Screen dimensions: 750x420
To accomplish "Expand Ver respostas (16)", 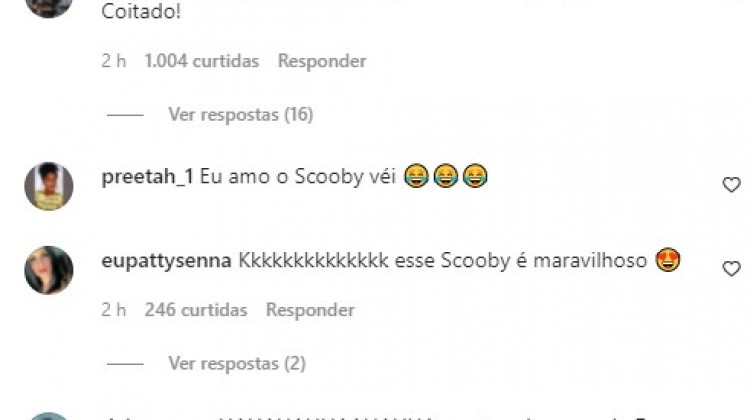I will (x=241, y=115).
